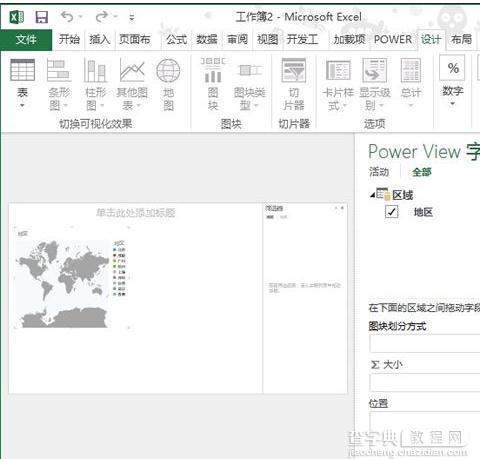
Task: Switch to the POWER ribbon tab
Action: [393, 40]
